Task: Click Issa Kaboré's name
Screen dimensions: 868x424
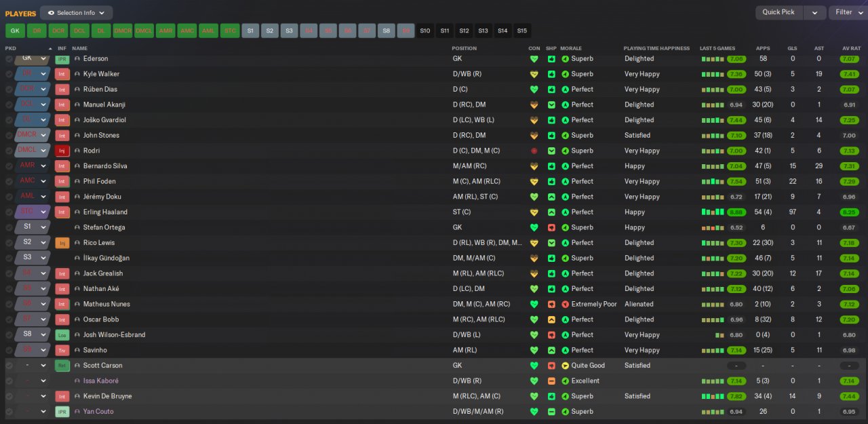Action: point(101,381)
